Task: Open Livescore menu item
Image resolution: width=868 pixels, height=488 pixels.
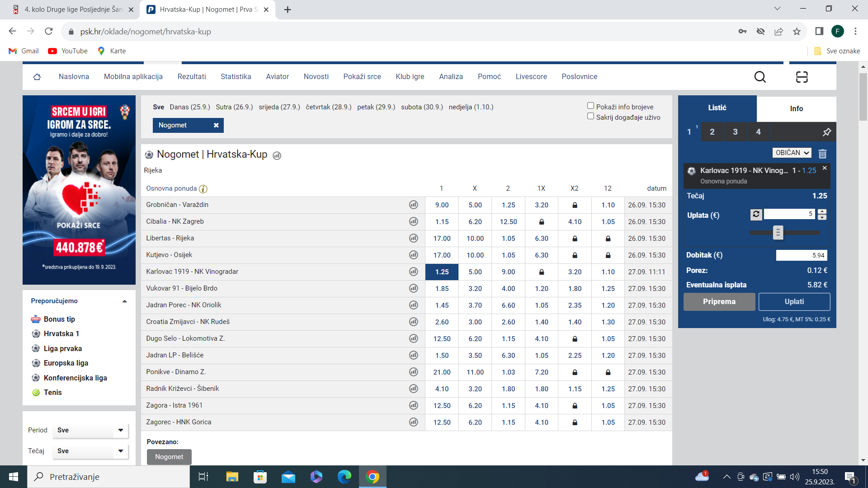Action: (531, 77)
